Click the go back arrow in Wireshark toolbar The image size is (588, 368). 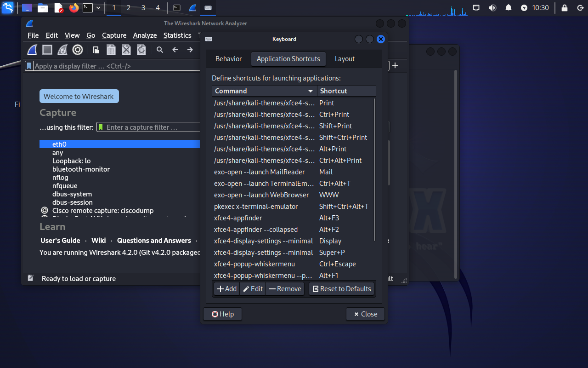pos(175,50)
